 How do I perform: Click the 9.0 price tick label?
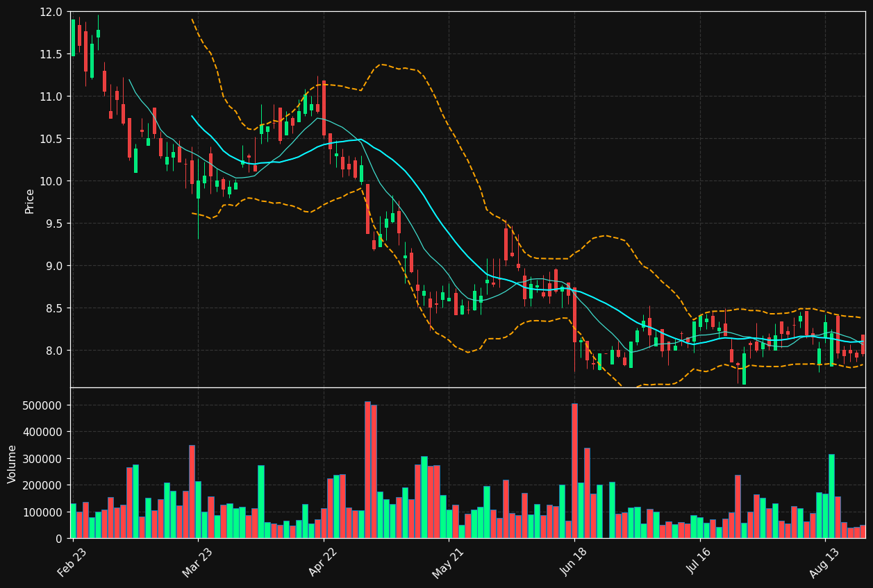pyautogui.click(x=53, y=266)
